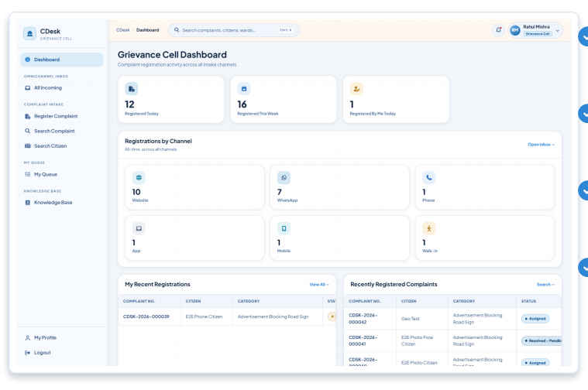
Task: Click E2E Photo Flow Citizen cell
Action: (417, 340)
